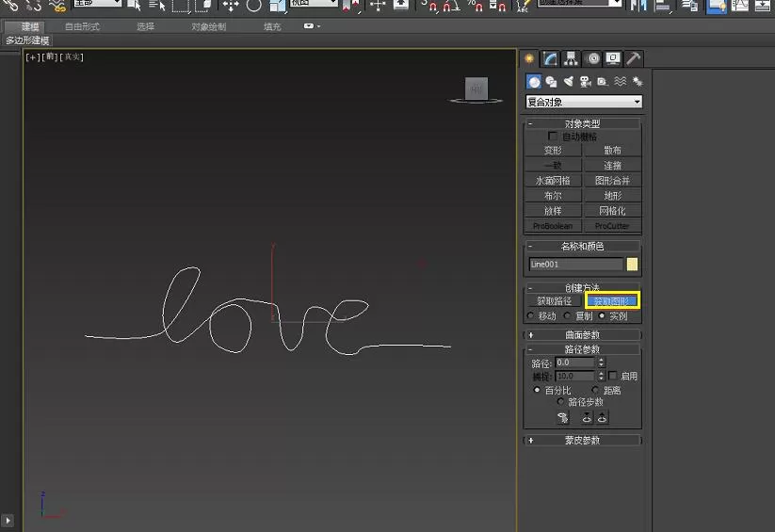Select the Lights category icon
Screen dimensions: 775x532
(x=569, y=82)
